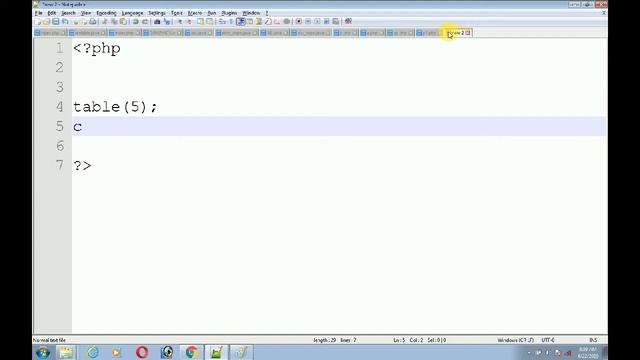640x360 pixels.
Task: Open the Windows Start menu
Action: 43,352
